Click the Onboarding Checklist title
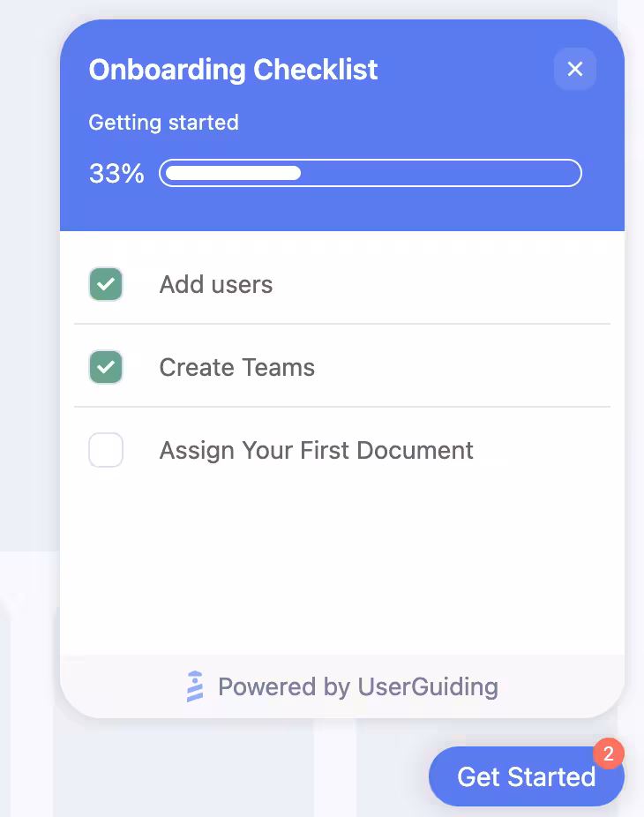 pyautogui.click(x=233, y=70)
